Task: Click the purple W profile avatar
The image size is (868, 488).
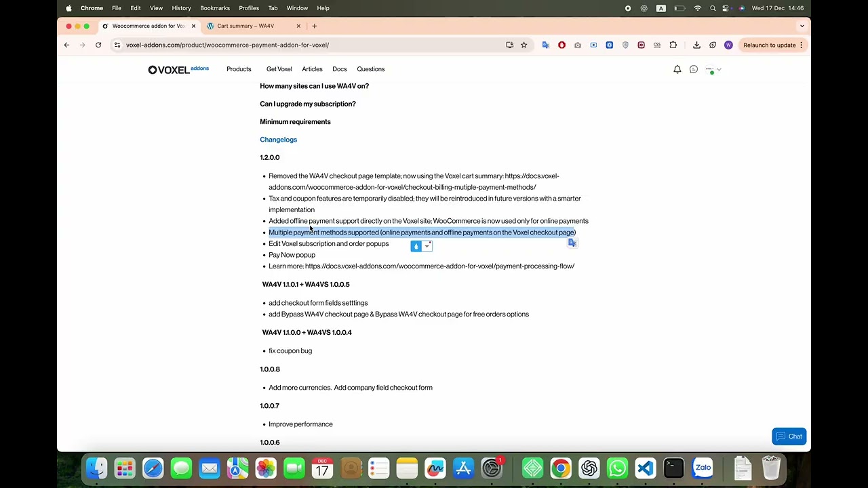Action: coord(728,45)
